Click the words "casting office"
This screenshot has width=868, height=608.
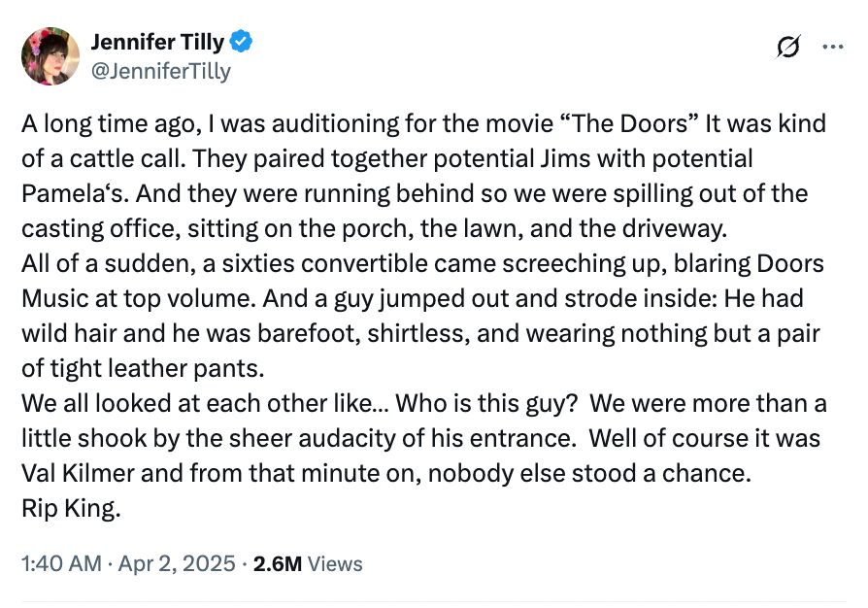(x=87, y=229)
